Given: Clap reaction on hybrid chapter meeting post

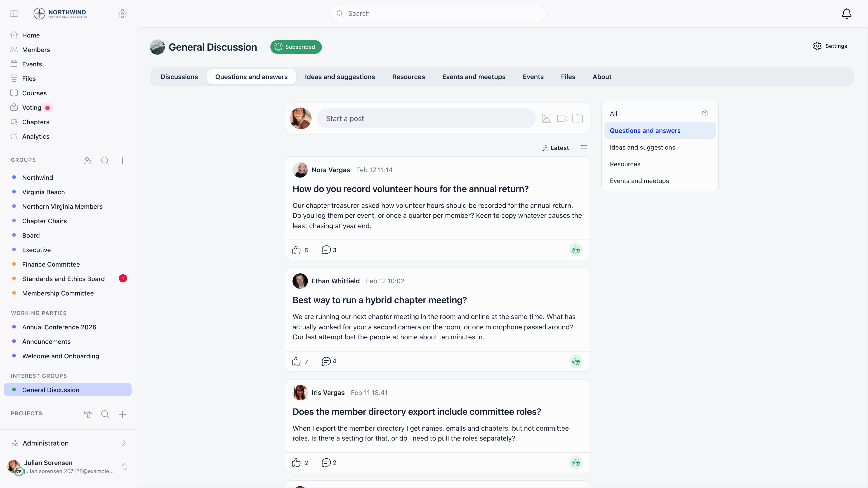Looking at the screenshot, I should (x=576, y=361).
